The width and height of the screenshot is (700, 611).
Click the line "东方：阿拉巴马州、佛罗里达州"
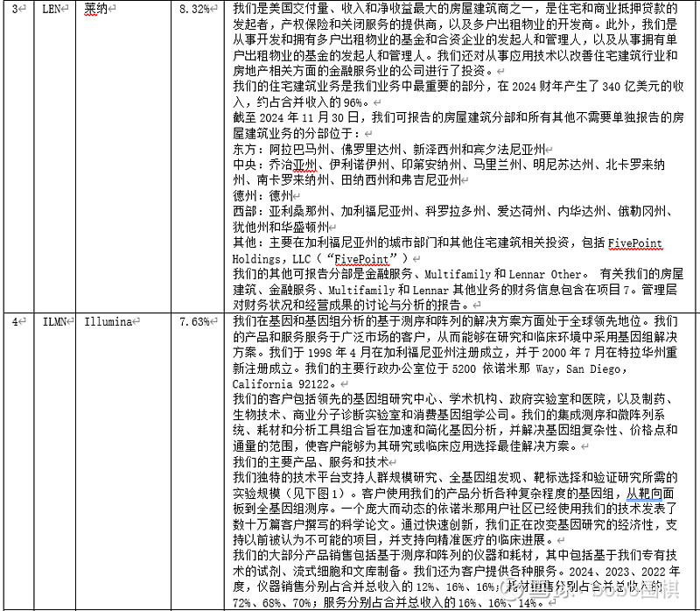[388, 149]
